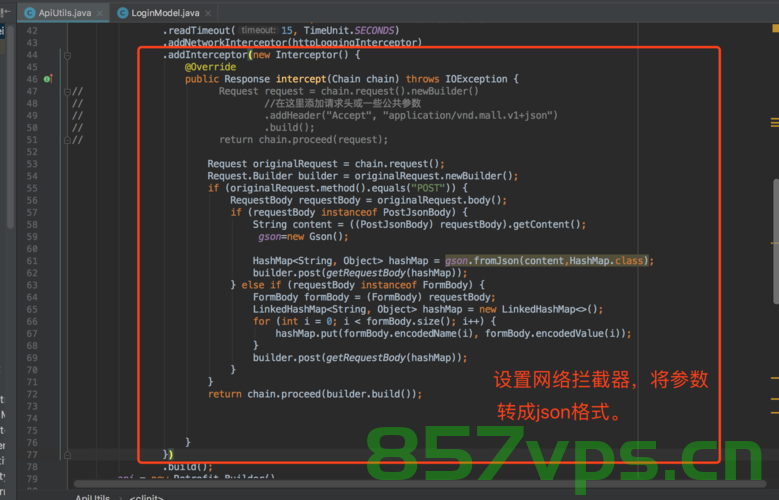Close the LoginModel.java tab

[208, 13]
